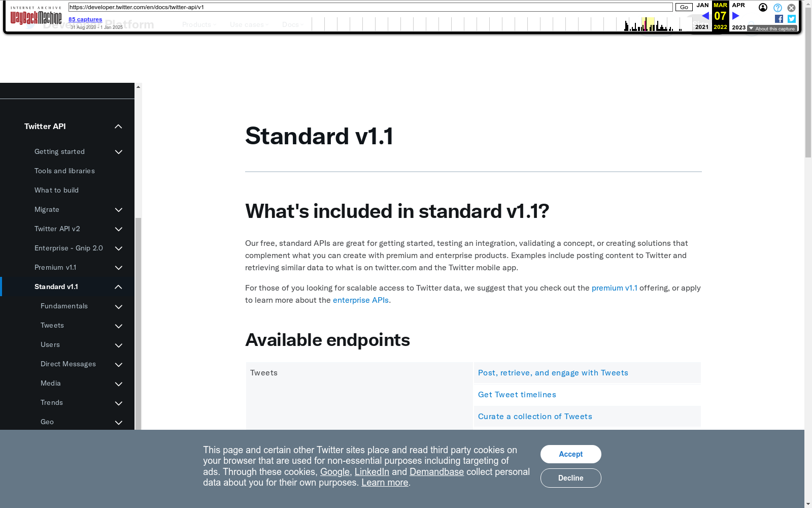Image resolution: width=812 pixels, height=508 pixels.
Task: Jump to JAN capture month
Action: (702, 5)
